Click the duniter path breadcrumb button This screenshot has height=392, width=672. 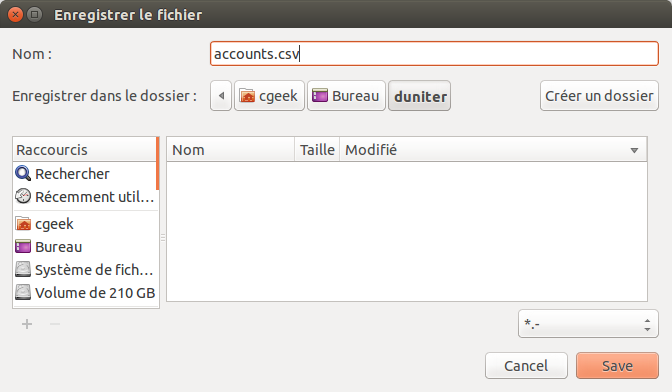coord(420,96)
